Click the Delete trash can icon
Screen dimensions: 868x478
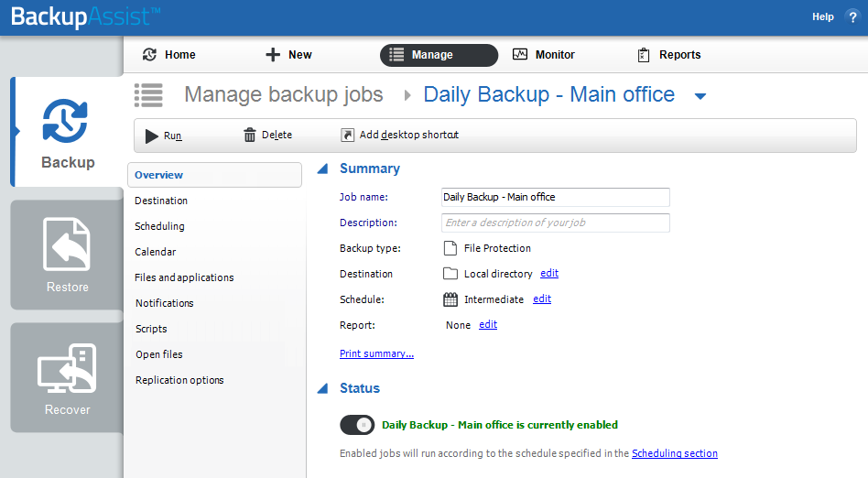pos(250,135)
